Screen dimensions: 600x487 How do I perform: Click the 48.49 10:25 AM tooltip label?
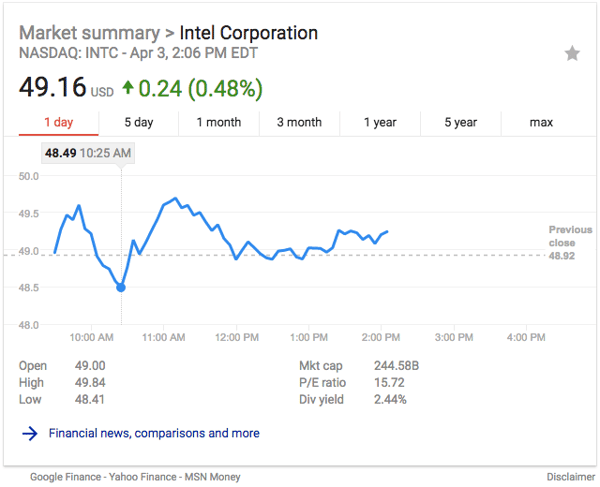click(87, 153)
